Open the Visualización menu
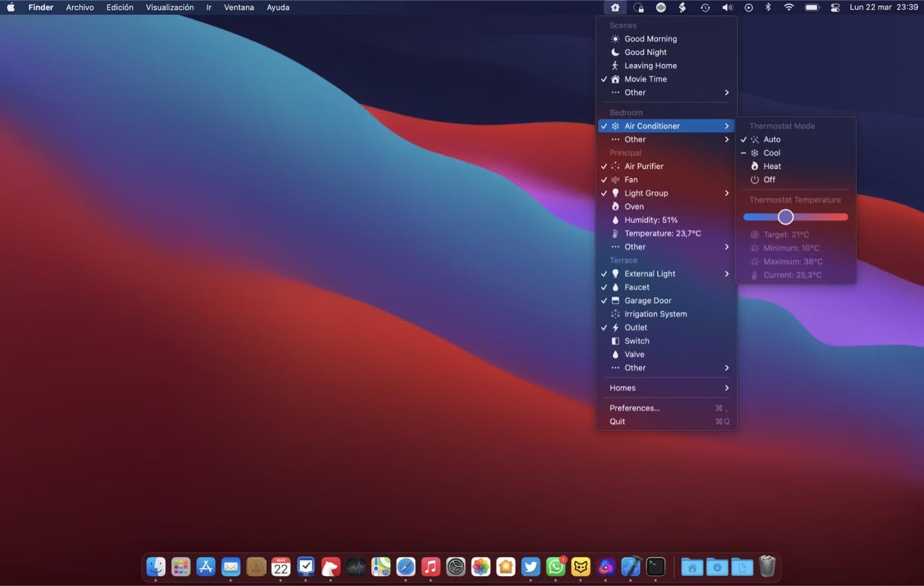This screenshot has width=924, height=586. (x=169, y=8)
